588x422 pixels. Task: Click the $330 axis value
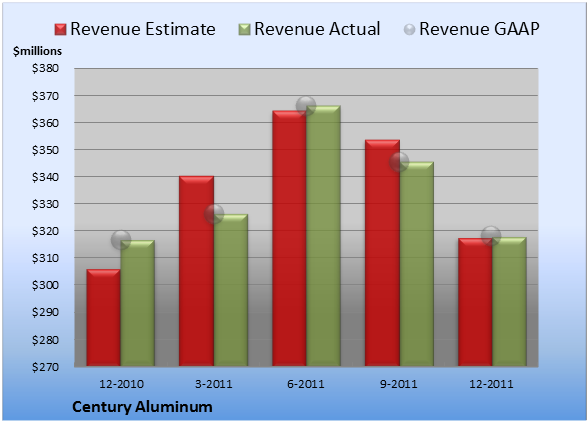[x=45, y=204]
